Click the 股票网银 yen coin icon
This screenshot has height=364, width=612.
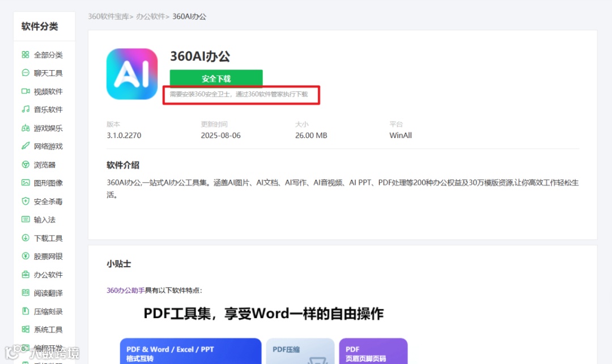tap(25, 256)
